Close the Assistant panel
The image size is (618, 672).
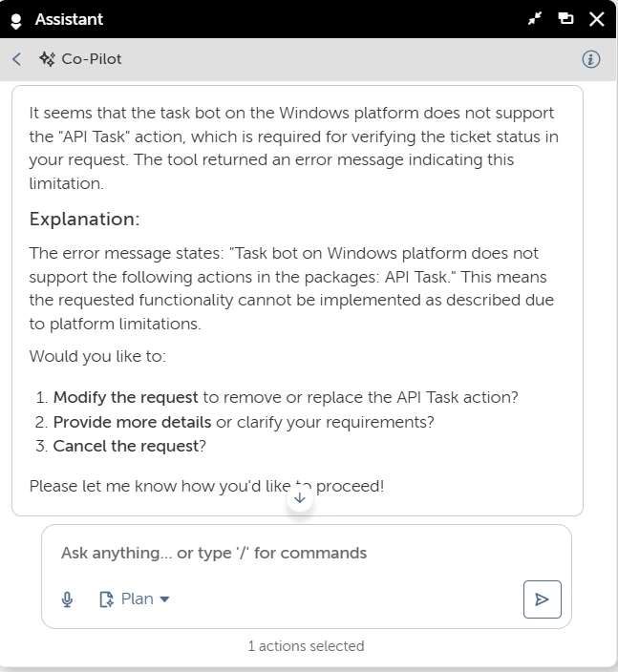[x=597, y=19]
